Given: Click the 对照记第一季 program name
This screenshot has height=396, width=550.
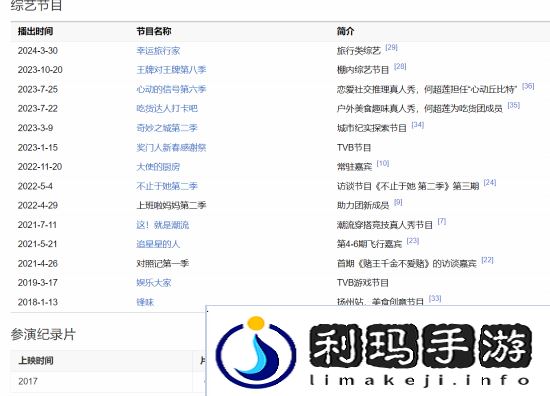Looking at the screenshot, I should click(x=163, y=263).
